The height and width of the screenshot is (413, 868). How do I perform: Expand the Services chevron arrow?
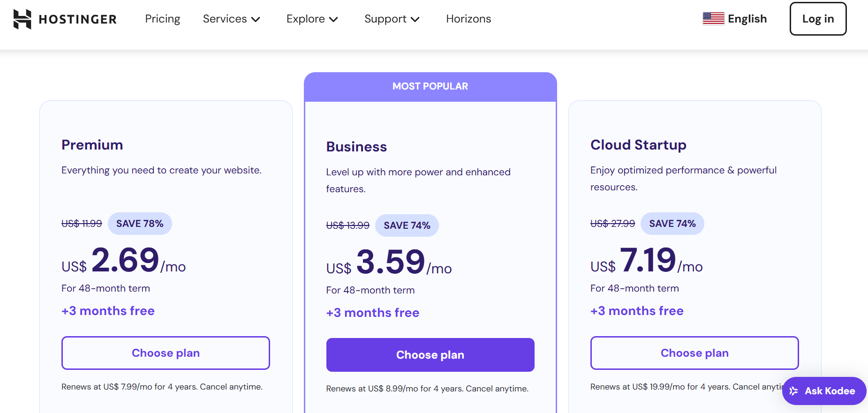click(256, 20)
